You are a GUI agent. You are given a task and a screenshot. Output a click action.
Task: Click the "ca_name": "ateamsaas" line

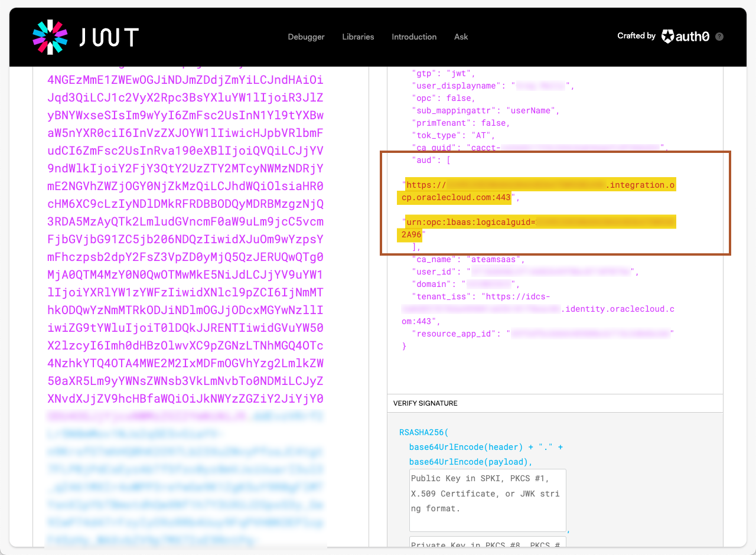(468, 259)
